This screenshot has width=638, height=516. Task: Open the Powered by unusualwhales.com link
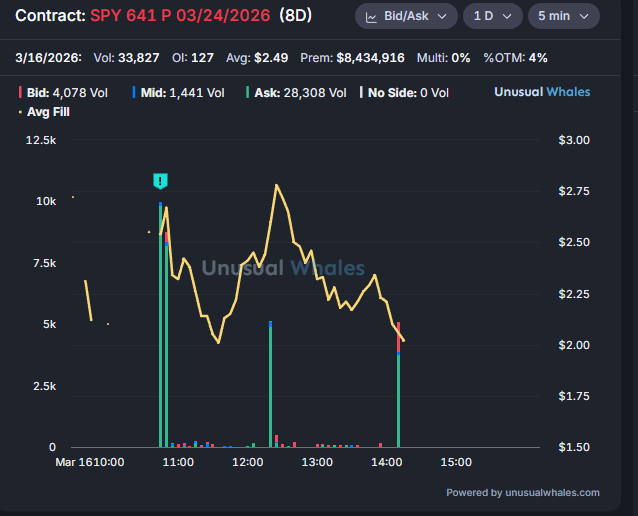523,492
